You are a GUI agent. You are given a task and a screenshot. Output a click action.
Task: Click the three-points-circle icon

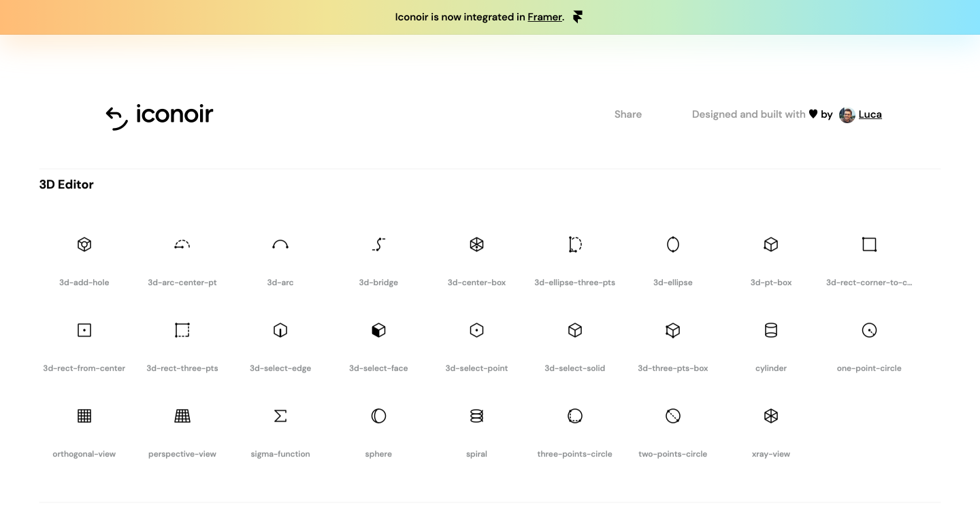coord(575,416)
